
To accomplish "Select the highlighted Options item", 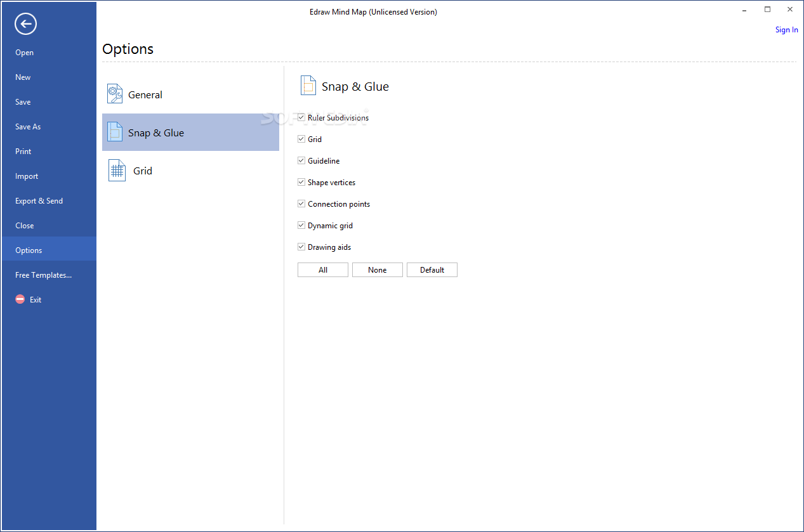I will 49,250.
